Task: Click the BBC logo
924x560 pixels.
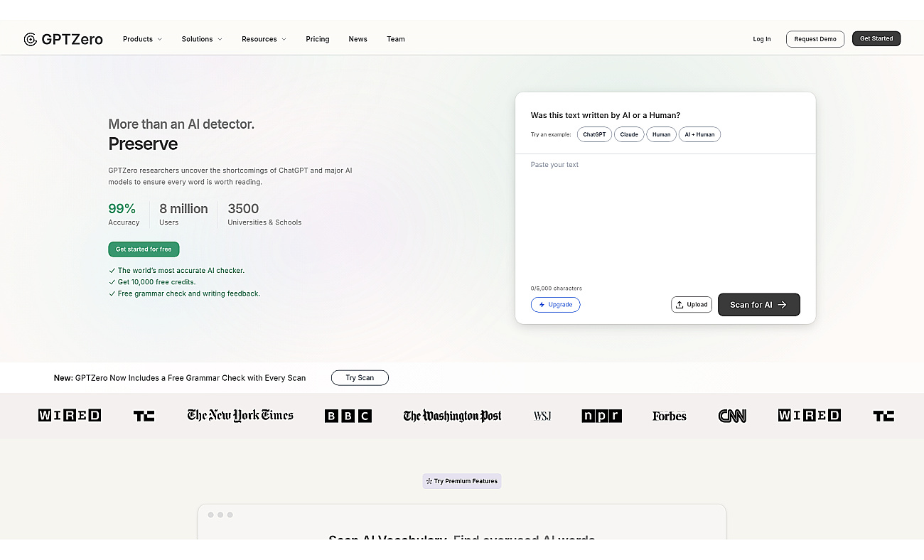Action: click(348, 416)
